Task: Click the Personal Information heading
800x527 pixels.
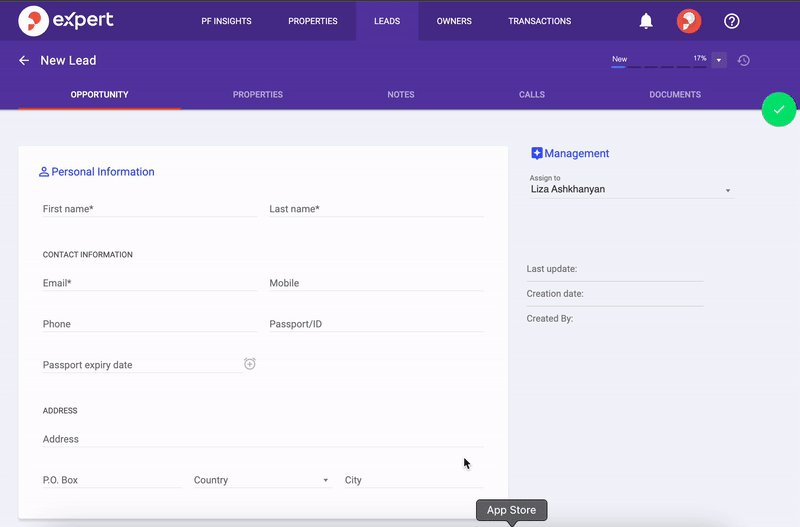Action: (103, 172)
